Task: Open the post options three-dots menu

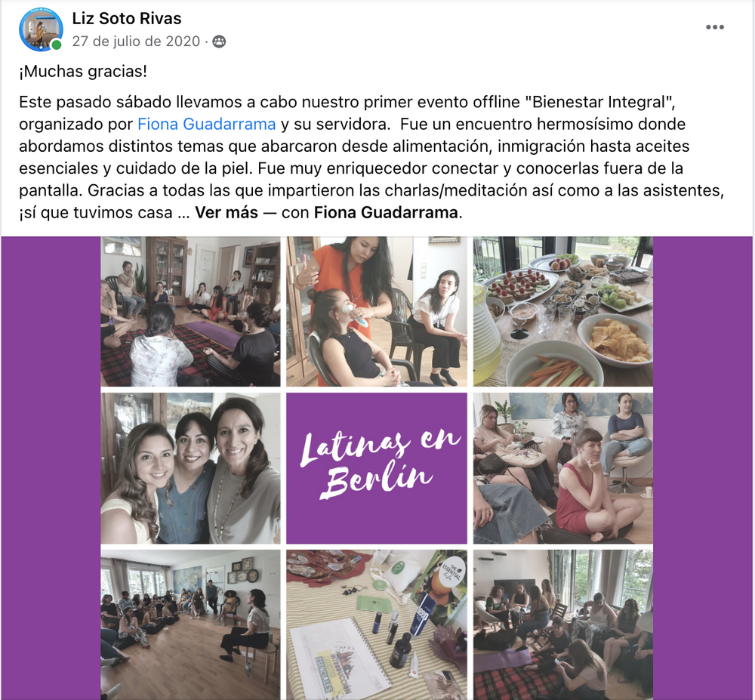Action: pos(714,27)
